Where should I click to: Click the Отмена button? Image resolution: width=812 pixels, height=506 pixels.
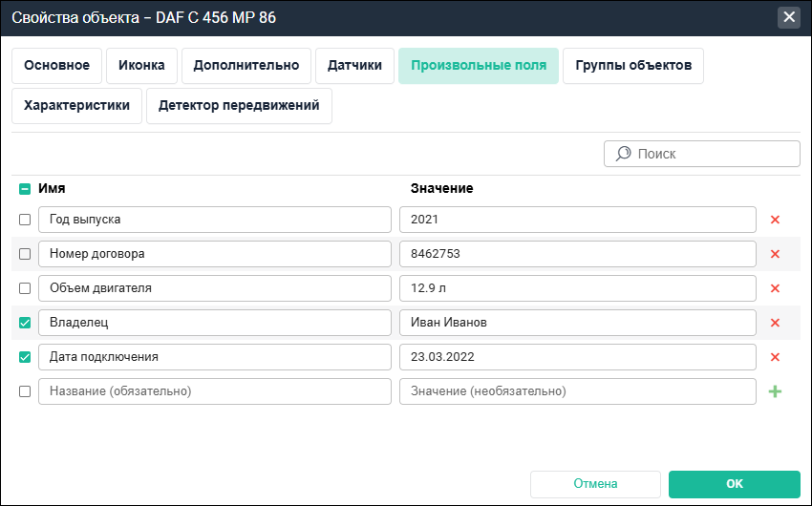pos(595,484)
